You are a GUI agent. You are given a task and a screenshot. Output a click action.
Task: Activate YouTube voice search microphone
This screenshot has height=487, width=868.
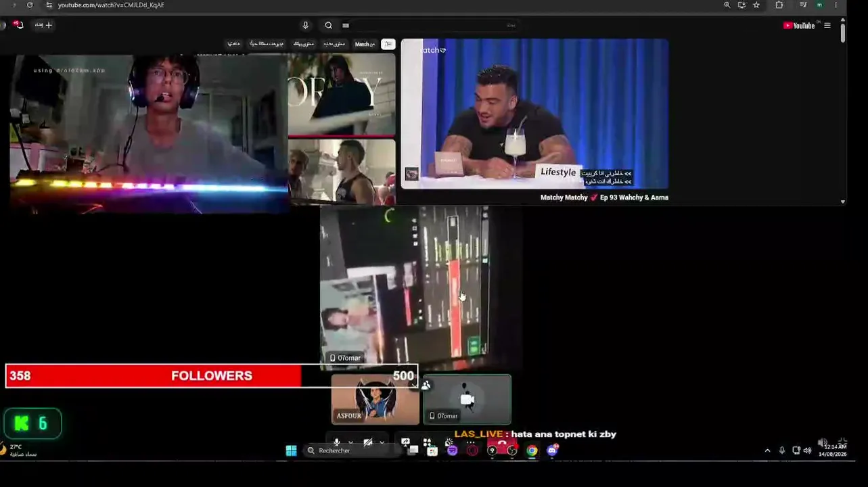[x=305, y=25]
